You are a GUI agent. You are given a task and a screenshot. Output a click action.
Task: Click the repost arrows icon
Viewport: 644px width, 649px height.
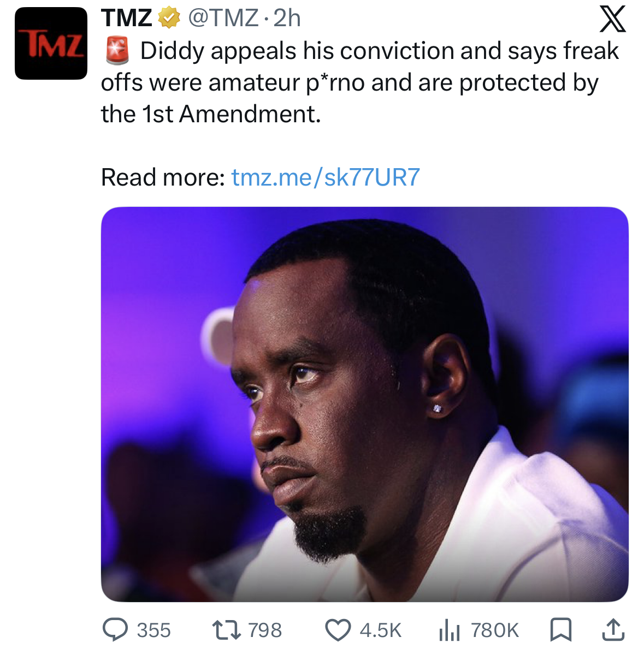tap(226, 629)
